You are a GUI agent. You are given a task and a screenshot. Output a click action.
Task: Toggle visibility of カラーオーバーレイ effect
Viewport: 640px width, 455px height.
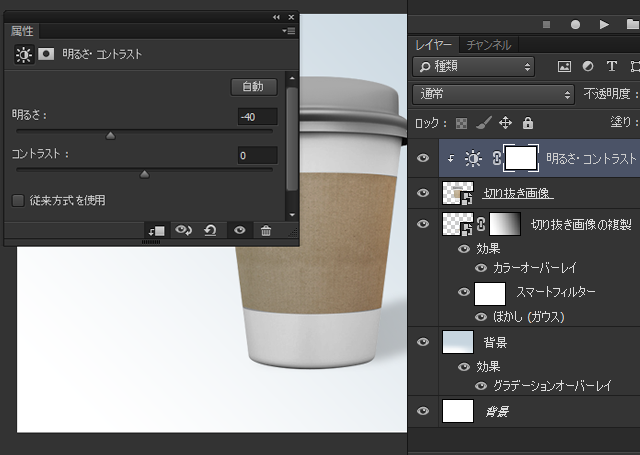(481, 268)
